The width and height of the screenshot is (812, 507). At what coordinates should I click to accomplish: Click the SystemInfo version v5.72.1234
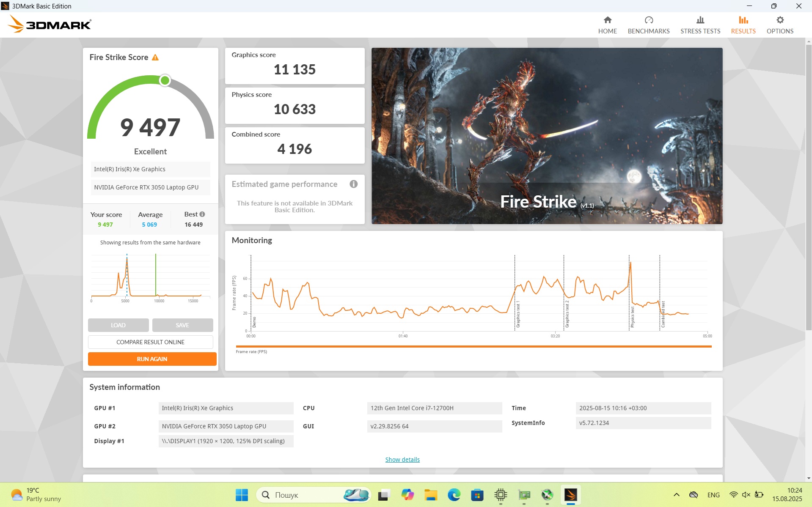tap(643, 423)
